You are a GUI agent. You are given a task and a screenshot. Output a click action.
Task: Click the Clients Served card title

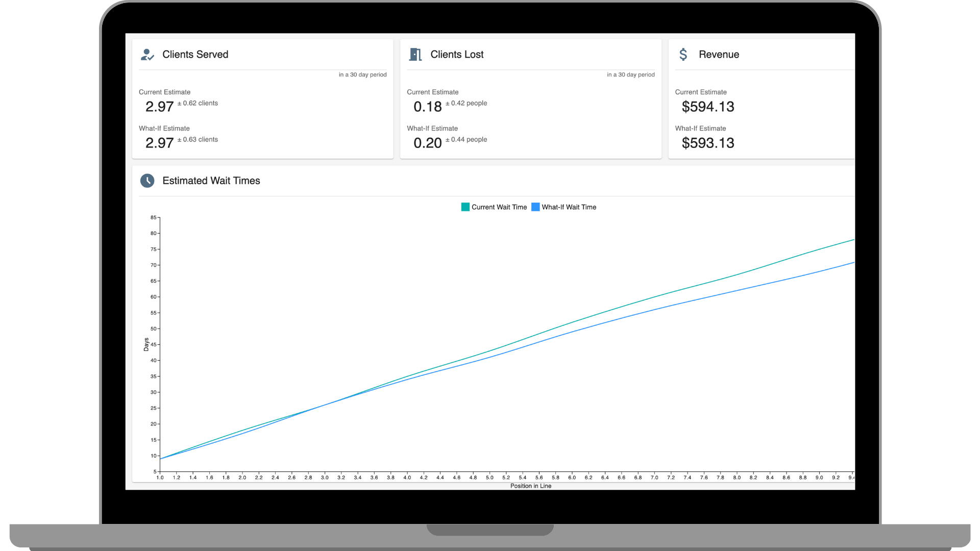tap(195, 55)
